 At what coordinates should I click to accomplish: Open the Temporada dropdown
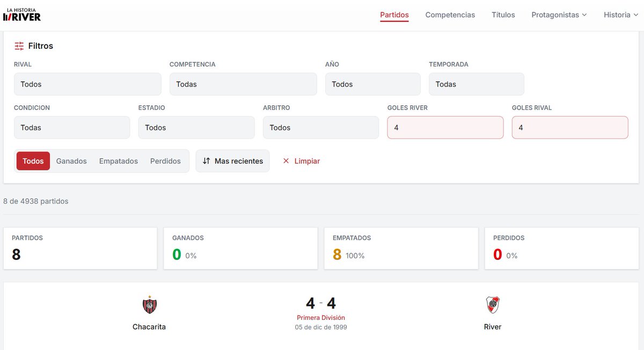[x=477, y=84]
